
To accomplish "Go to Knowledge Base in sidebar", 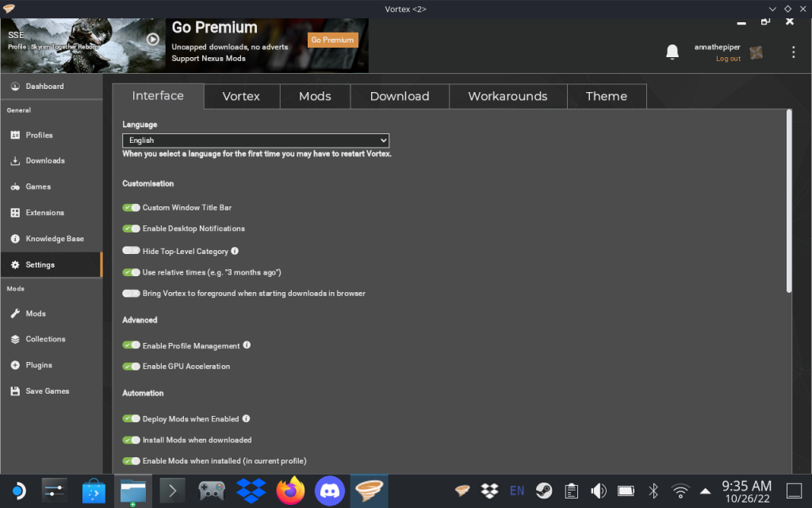I will (x=54, y=239).
